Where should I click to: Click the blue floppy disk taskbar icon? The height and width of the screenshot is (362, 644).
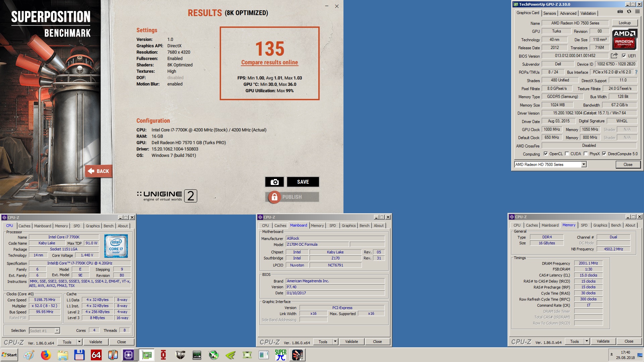coord(79,355)
